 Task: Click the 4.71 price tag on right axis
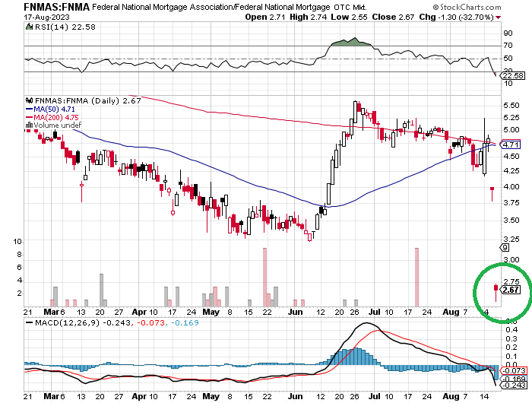click(511, 144)
